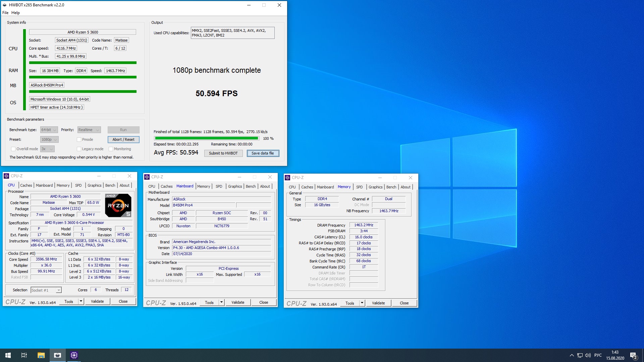Click the Save data file button
This screenshot has width=644, height=362.
[263, 154]
